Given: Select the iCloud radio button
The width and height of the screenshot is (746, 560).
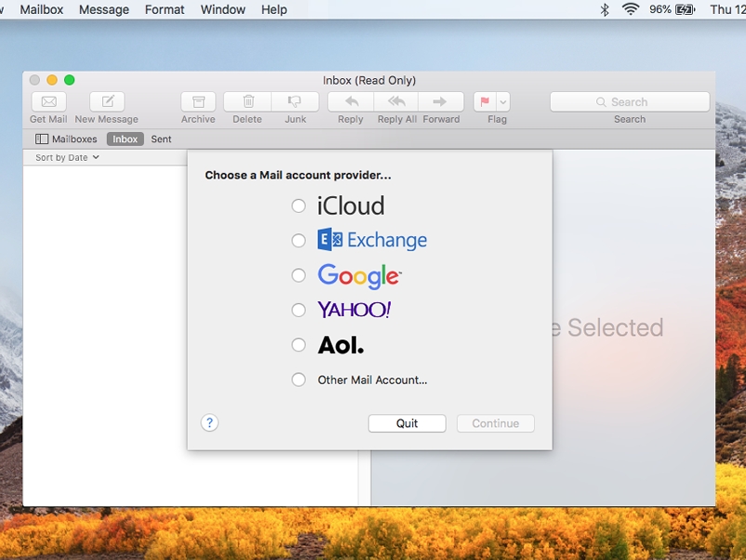Looking at the screenshot, I should (x=299, y=206).
